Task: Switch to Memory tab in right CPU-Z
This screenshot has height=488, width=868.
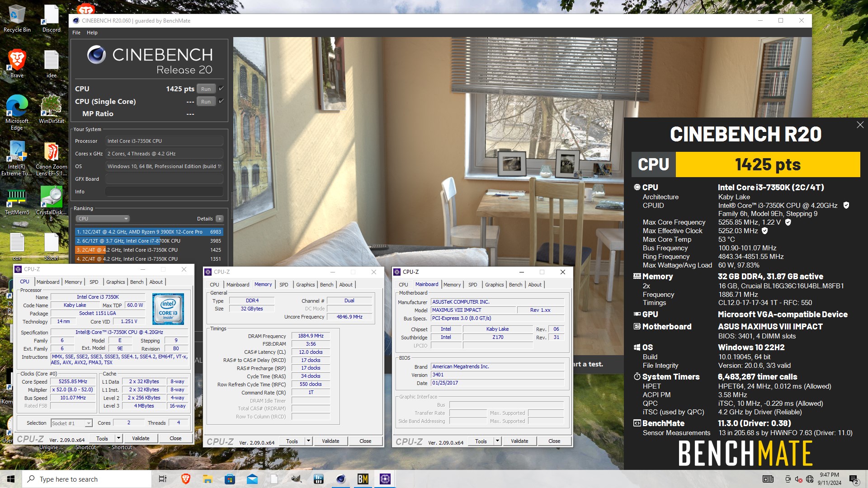Action: (x=452, y=285)
